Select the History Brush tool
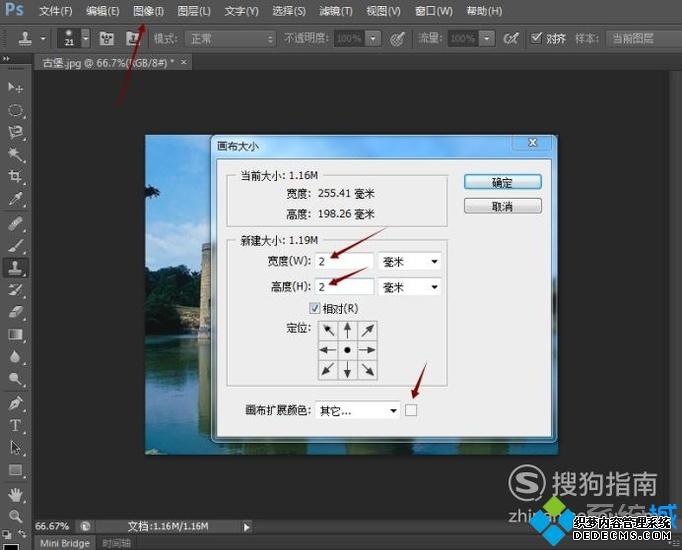The image size is (682, 550). click(16, 290)
